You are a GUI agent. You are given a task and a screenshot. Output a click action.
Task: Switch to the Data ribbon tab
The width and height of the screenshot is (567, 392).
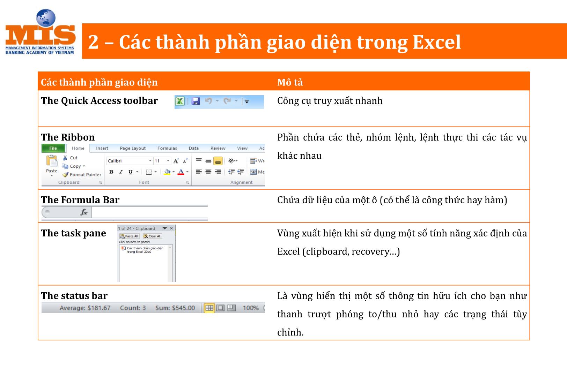194,148
